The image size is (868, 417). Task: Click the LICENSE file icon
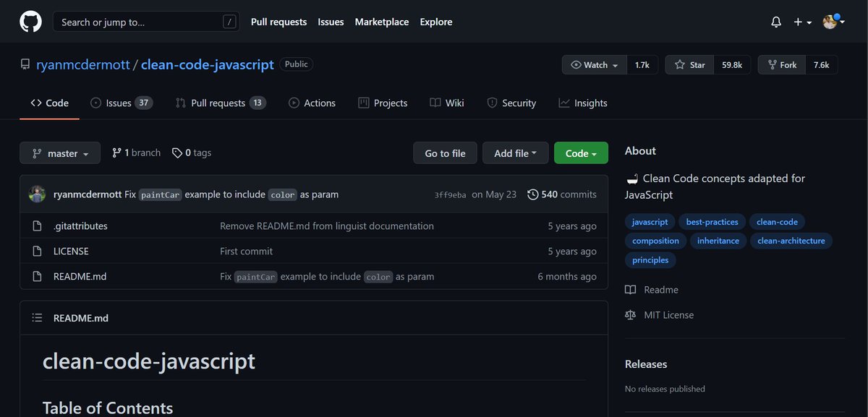(x=38, y=252)
